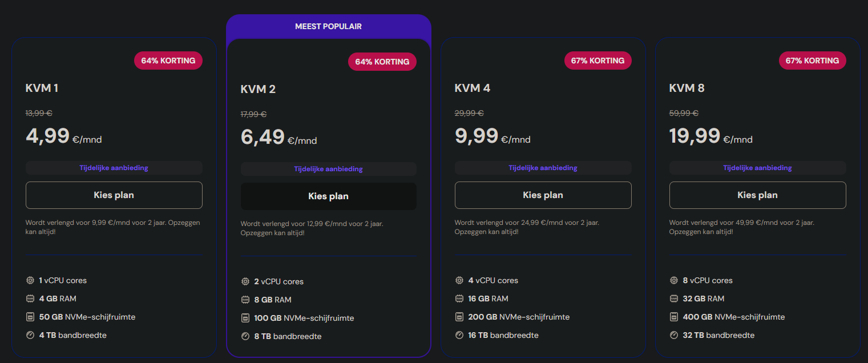Select Kies plan for KVM 1

pos(114,195)
